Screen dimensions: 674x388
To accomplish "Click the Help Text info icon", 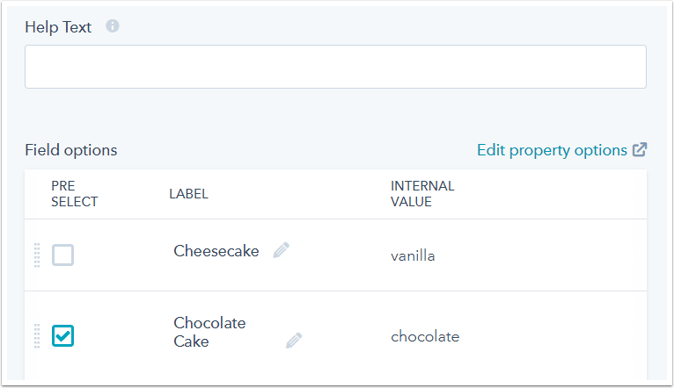I will [113, 26].
